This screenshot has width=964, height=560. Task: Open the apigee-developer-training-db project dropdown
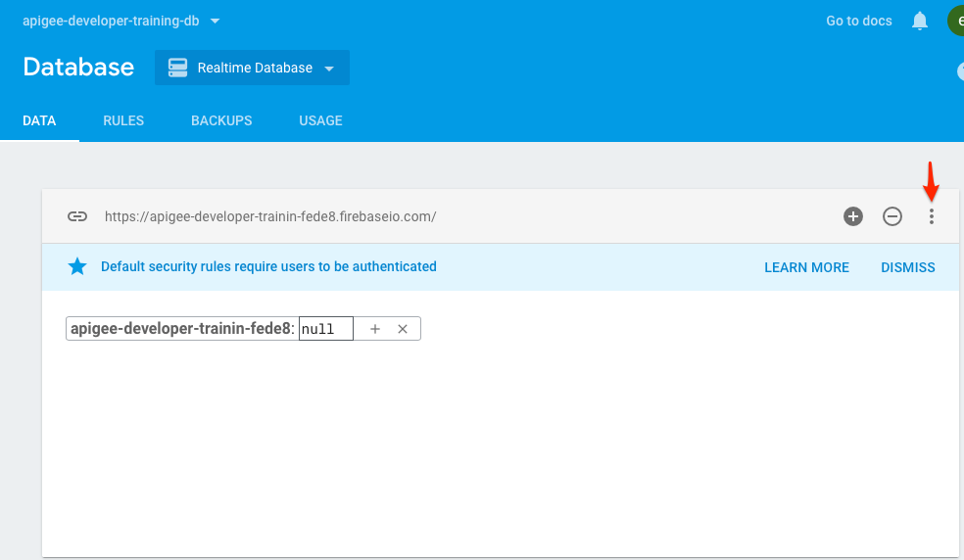tap(121, 21)
